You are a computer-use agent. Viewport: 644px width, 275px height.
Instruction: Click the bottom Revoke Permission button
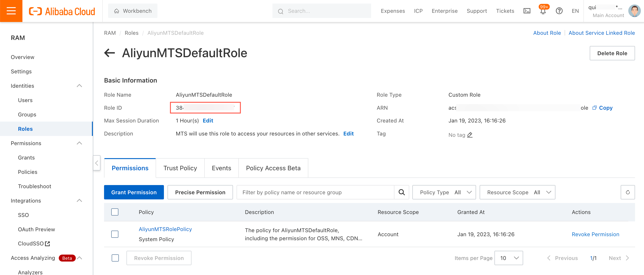pyautogui.click(x=159, y=258)
